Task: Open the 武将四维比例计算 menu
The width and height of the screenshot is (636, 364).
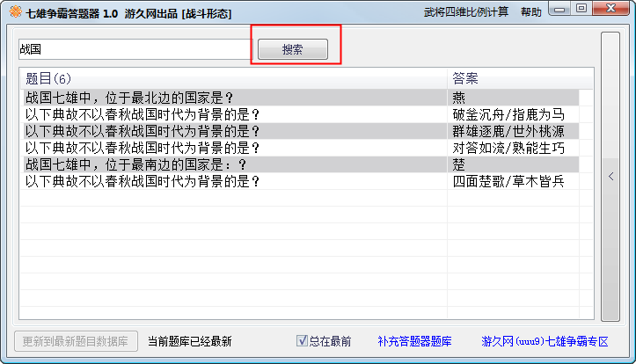Action: coord(466,12)
